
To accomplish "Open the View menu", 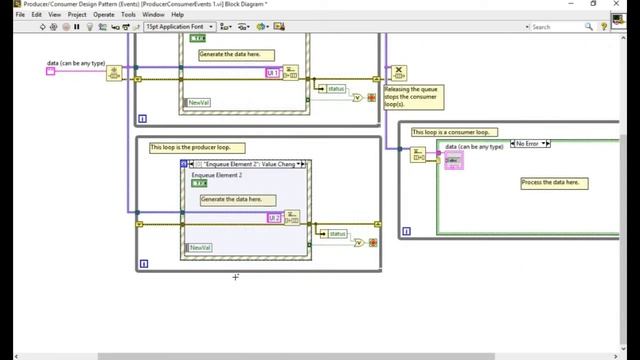I will click(54, 15).
